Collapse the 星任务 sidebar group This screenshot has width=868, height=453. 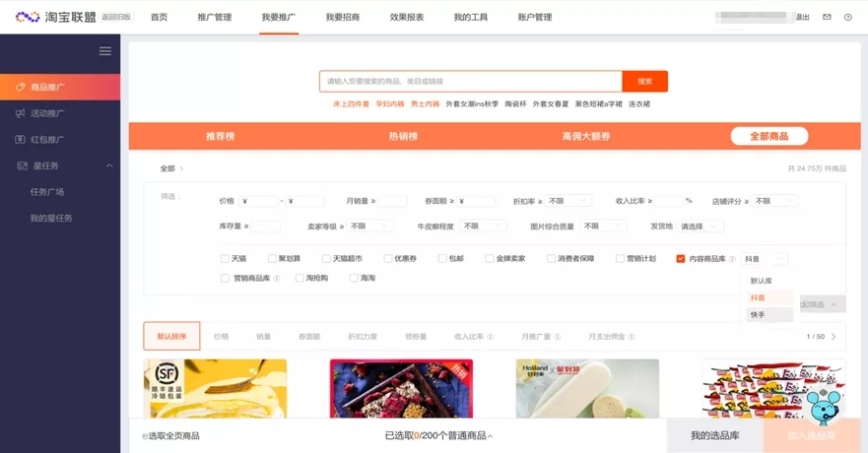click(x=109, y=165)
